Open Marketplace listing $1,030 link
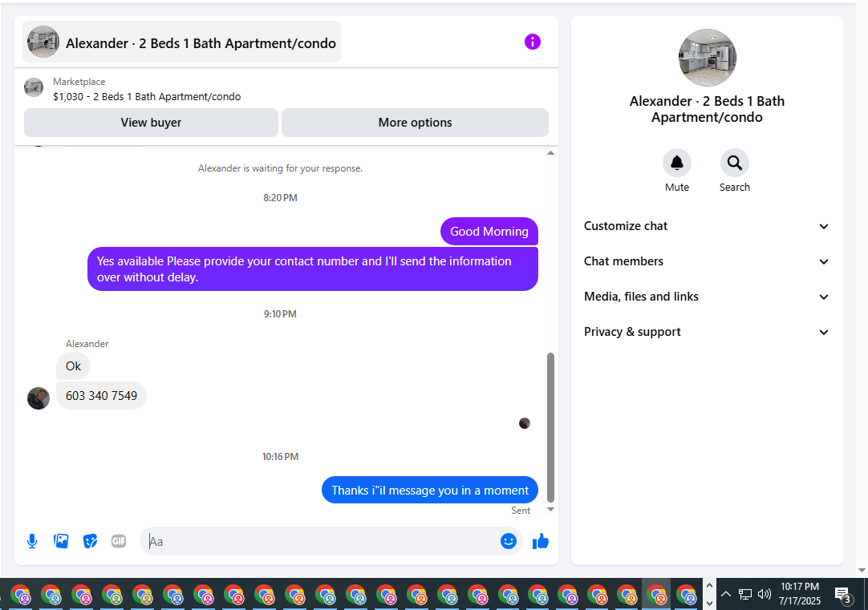 click(x=147, y=97)
